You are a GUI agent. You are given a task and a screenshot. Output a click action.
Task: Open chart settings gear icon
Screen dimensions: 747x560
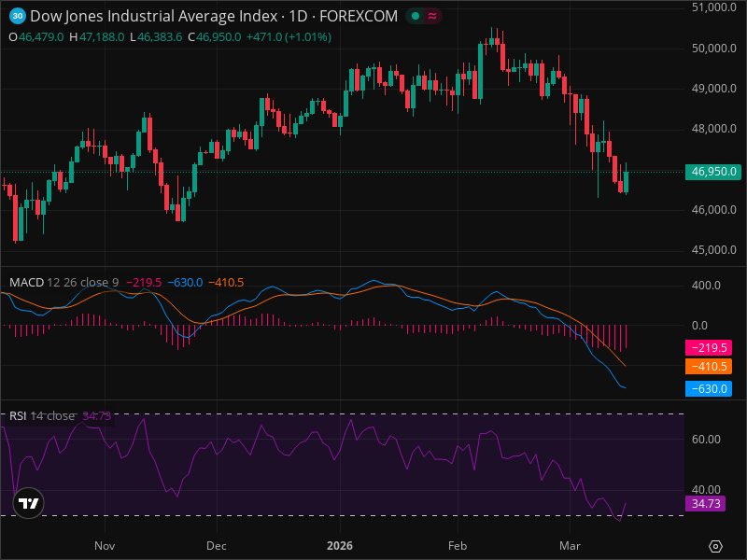point(715,546)
